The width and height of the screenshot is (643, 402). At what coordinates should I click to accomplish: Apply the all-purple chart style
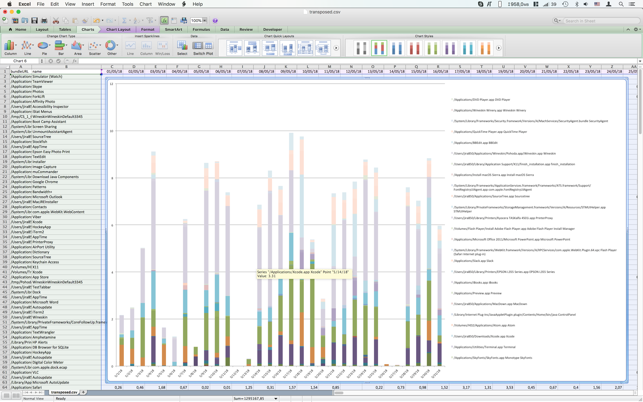coord(450,48)
